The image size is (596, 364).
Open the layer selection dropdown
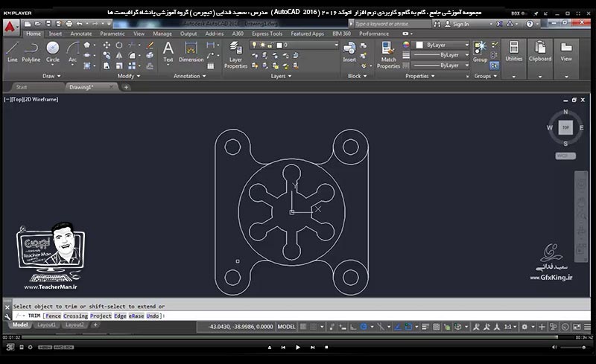(294, 45)
